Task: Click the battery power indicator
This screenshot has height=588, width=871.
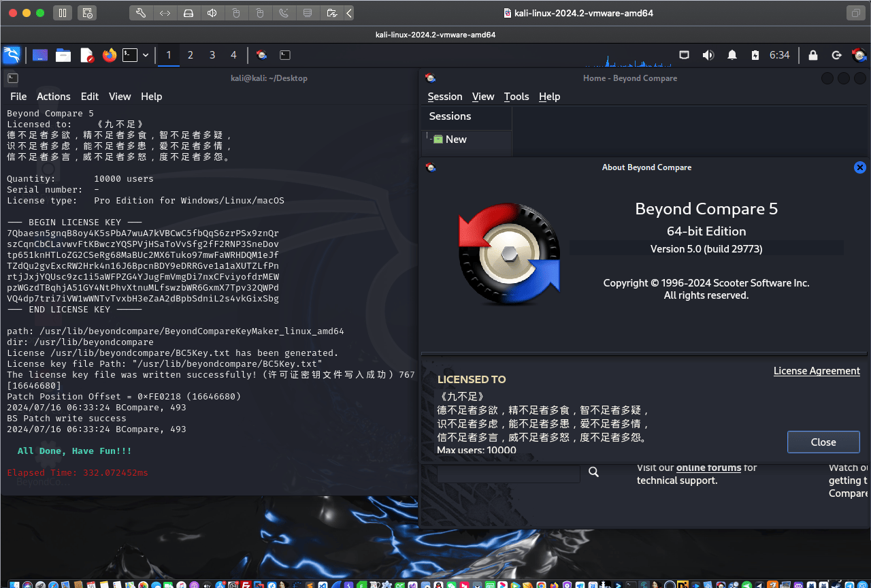Action: pyautogui.click(x=755, y=55)
